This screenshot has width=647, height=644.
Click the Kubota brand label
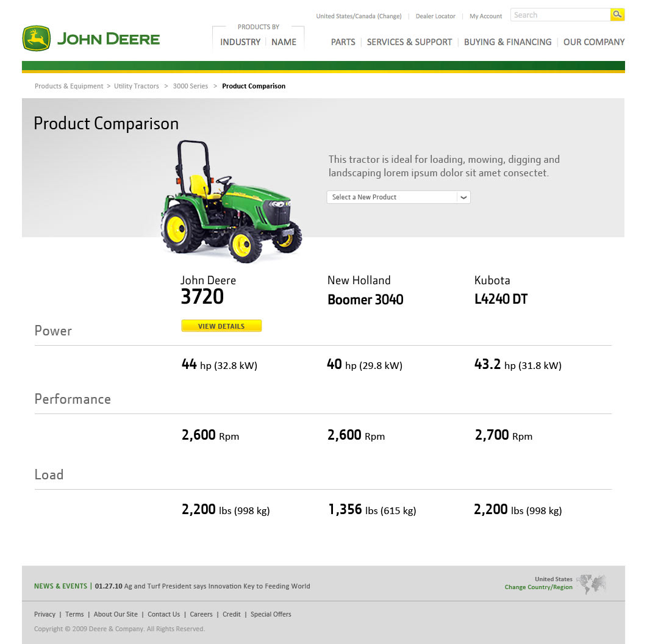tap(492, 280)
